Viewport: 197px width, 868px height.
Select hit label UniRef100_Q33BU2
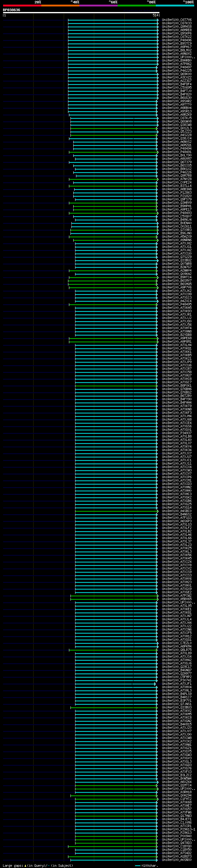(x=177, y=260)
